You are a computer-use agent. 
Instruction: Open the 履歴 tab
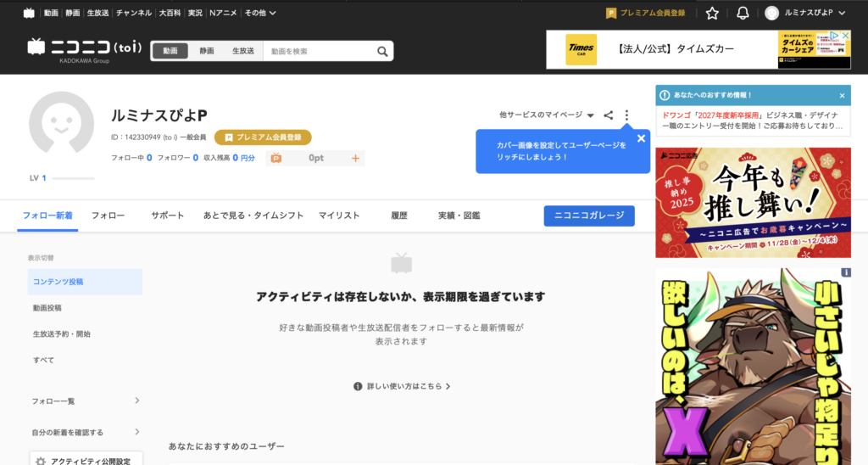pos(399,216)
